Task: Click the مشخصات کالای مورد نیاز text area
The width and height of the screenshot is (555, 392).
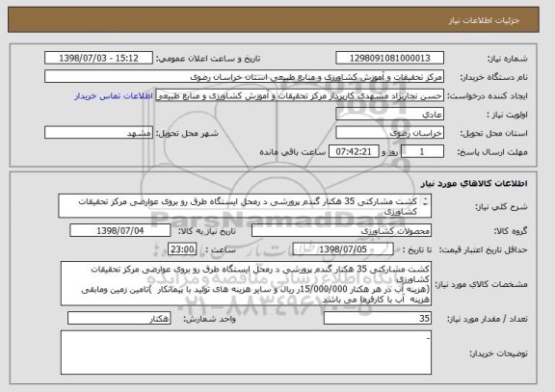Action: [246, 284]
